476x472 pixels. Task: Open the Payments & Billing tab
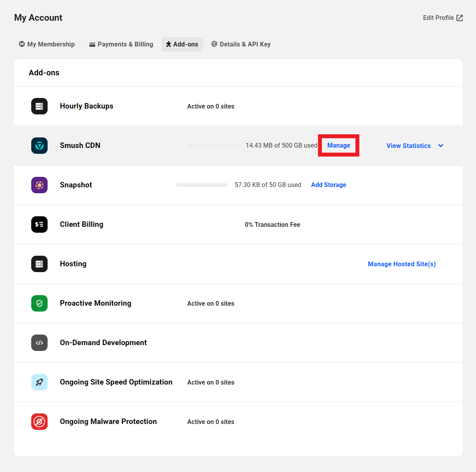point(121,45)
